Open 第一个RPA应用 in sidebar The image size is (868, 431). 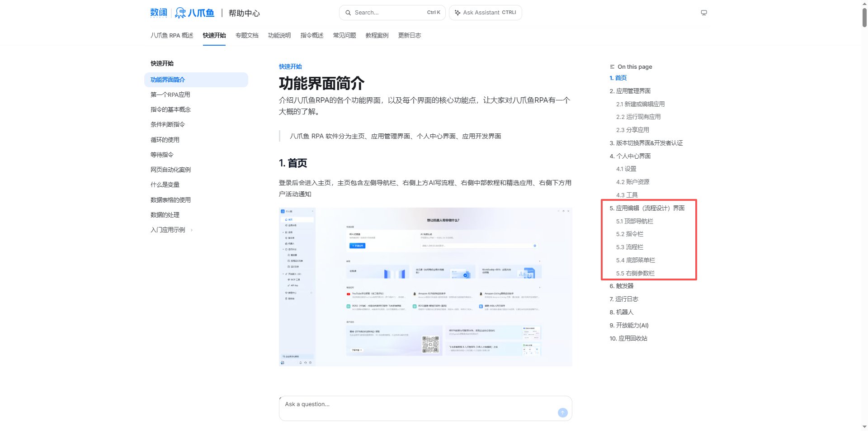170,95
